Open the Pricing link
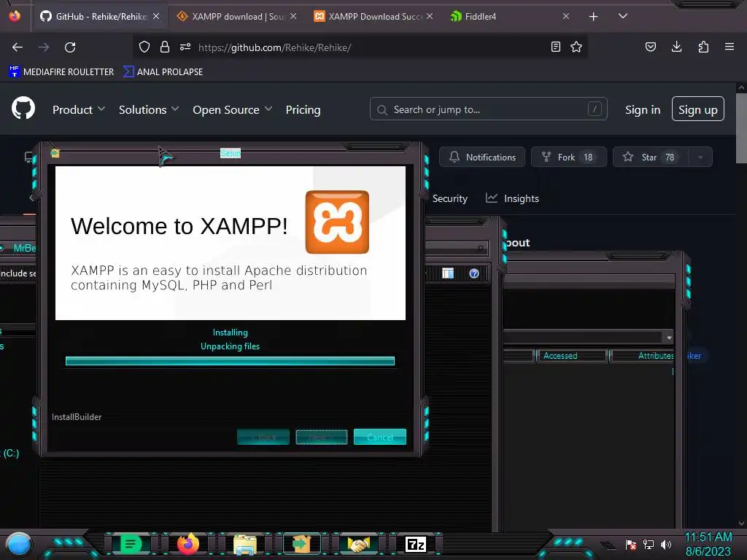The width and height of the screenshot is (747, 560). tap(303, 109)
